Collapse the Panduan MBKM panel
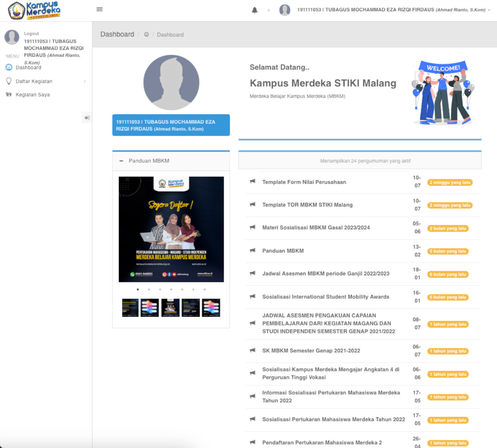The width and height of the screenshot is (497, 448). 121,161
